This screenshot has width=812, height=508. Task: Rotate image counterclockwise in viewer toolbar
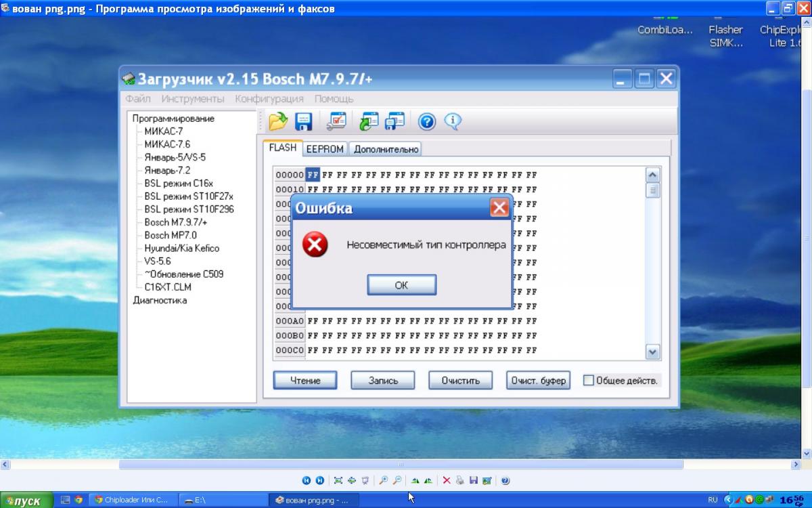428,480
